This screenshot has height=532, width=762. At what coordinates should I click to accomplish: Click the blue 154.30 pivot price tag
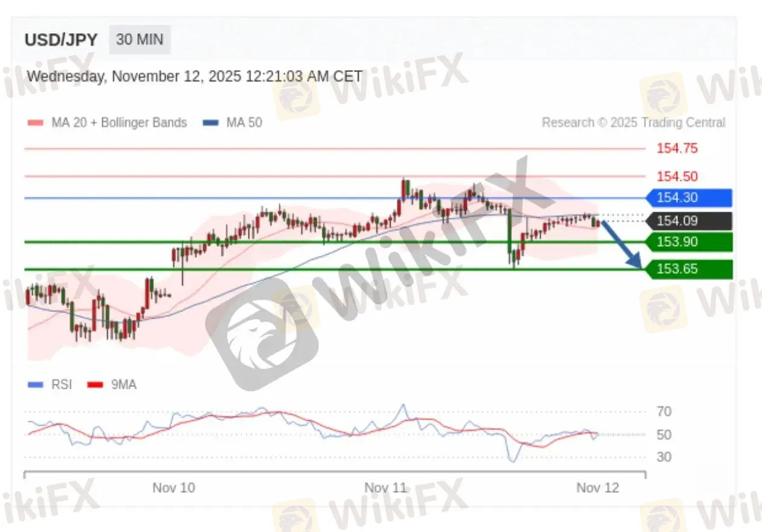coord(689,198)
